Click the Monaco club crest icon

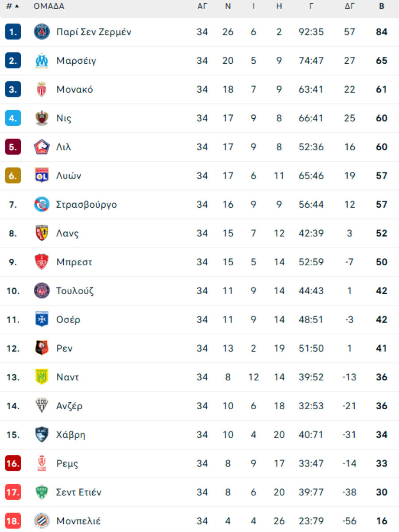click(x=42, y=89)
